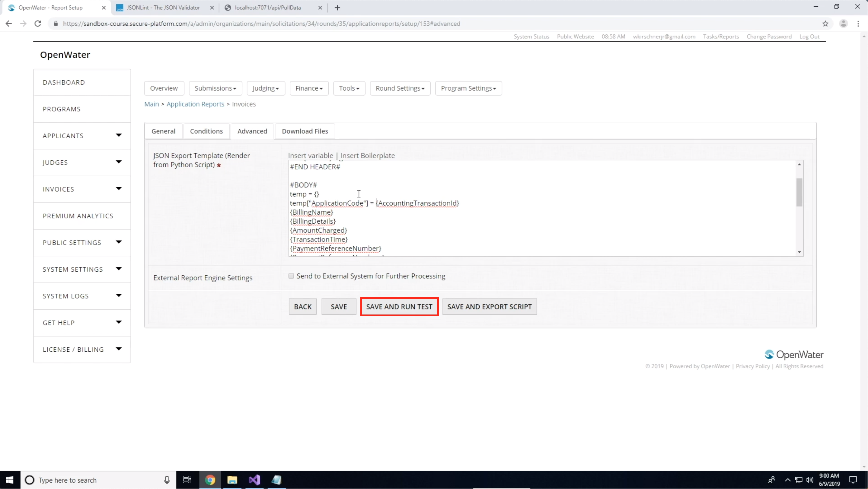Expand the Applicants sidebar section
The width and height of the screenshot is (868, 489).
coord(119,136)
